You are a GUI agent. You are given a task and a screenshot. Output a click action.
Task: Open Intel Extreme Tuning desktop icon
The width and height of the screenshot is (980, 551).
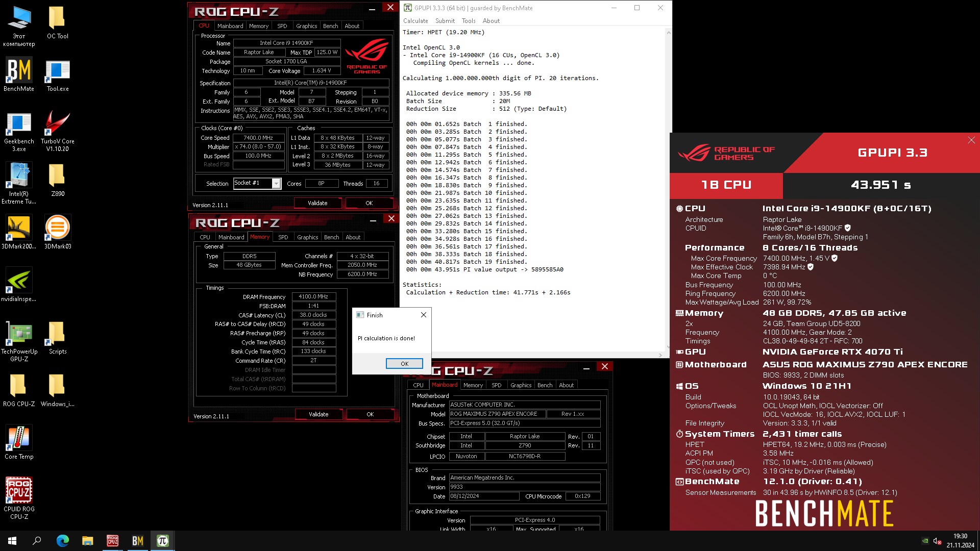[19, 184]
